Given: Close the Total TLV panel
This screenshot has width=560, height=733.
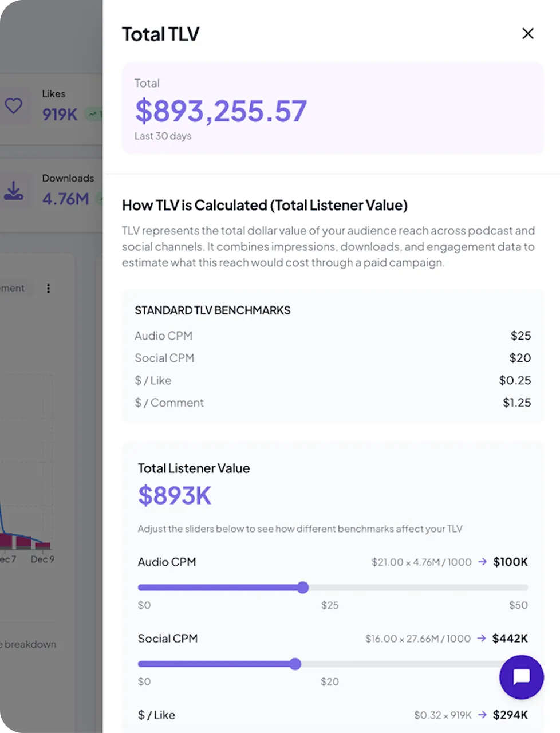Looking at the screenshot, I should point(527,33).
